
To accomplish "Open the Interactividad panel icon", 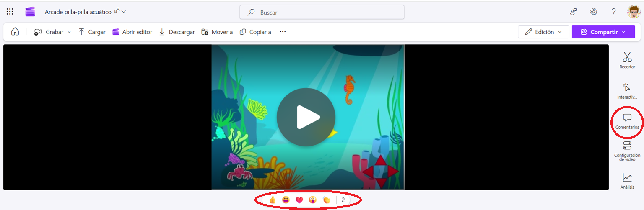I will pos(627,91).
